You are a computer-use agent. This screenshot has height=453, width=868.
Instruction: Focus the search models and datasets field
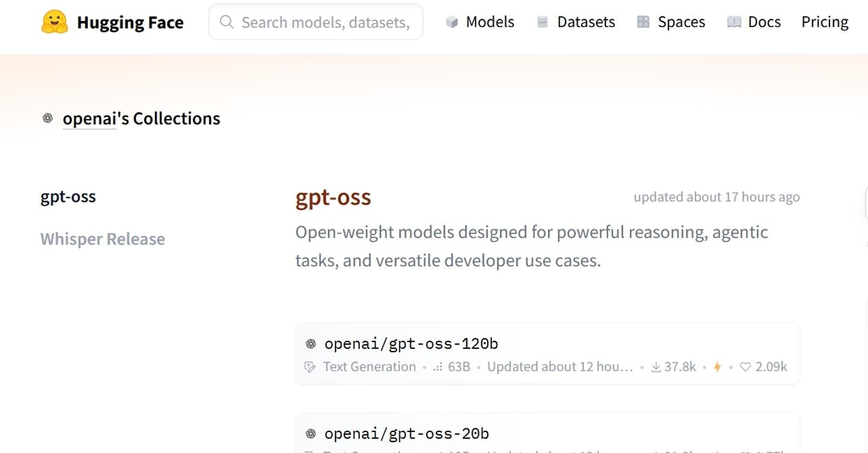[325, 22]
